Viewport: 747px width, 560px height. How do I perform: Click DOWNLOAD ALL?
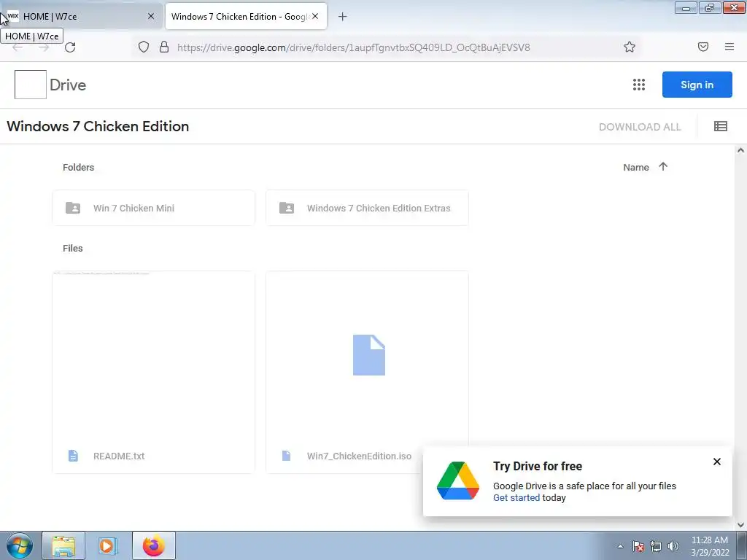click(640, 127)
